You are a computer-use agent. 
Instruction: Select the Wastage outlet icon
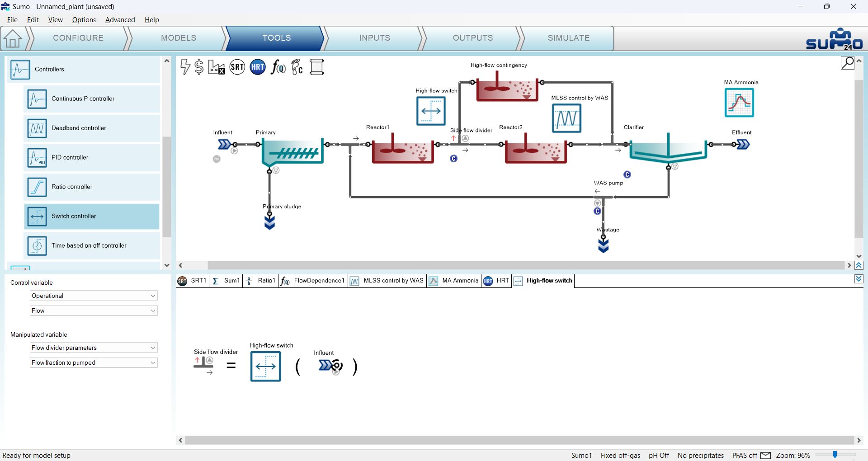point(603,245)
